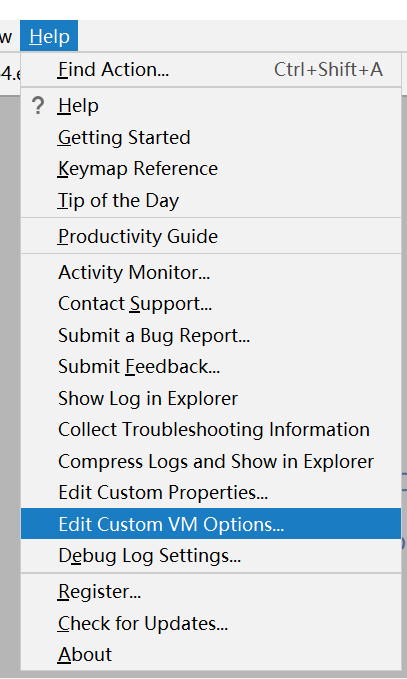Select Show Log in Explorer
Image resolution: width=407 pixels, height=679 pixels.
(x=211, y=398)
